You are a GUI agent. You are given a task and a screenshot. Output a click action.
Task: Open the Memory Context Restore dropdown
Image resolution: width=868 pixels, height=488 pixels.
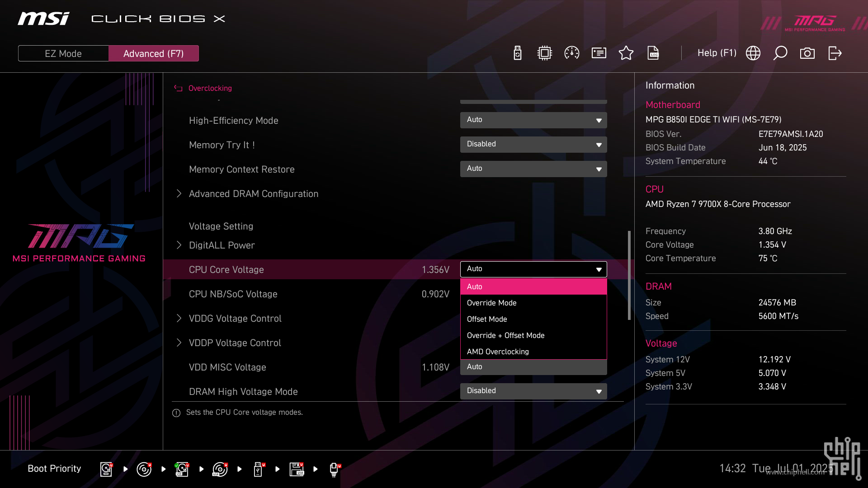pyautogui.click(x=533, y=169)
